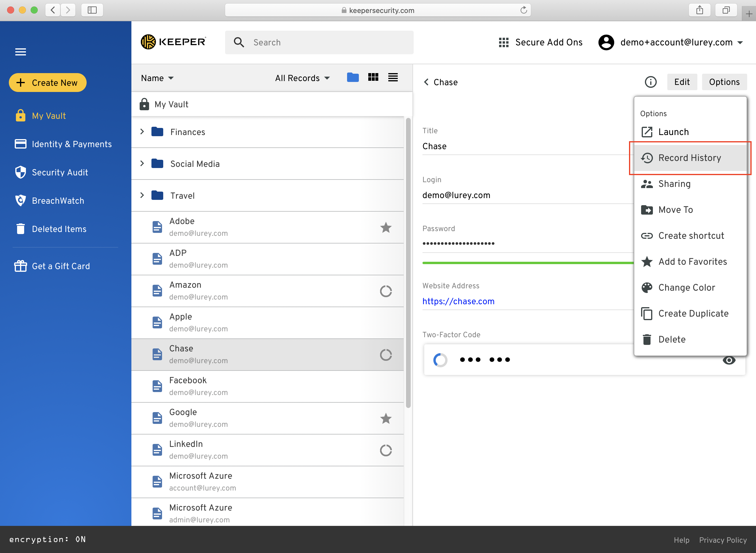Open BreachWatch section
This screenshot has height=553, width=756.
pos(49,200)
